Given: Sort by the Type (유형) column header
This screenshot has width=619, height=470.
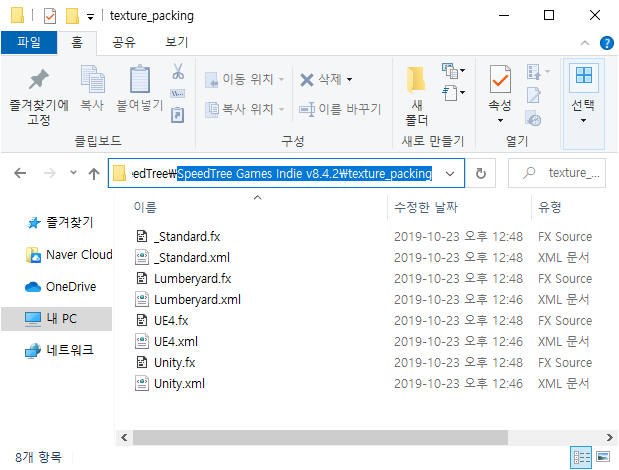Looking at the screenshot, I should tap(550, 207).
